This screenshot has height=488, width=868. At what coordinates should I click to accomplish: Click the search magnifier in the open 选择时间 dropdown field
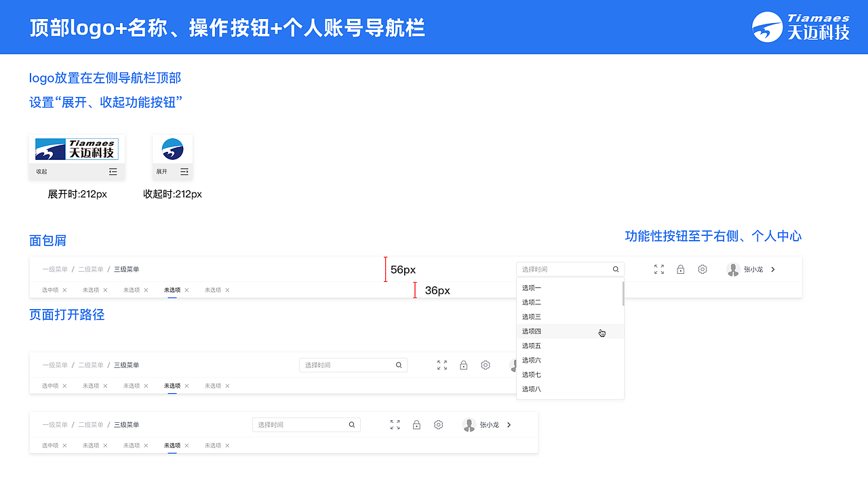coord(616,269)
